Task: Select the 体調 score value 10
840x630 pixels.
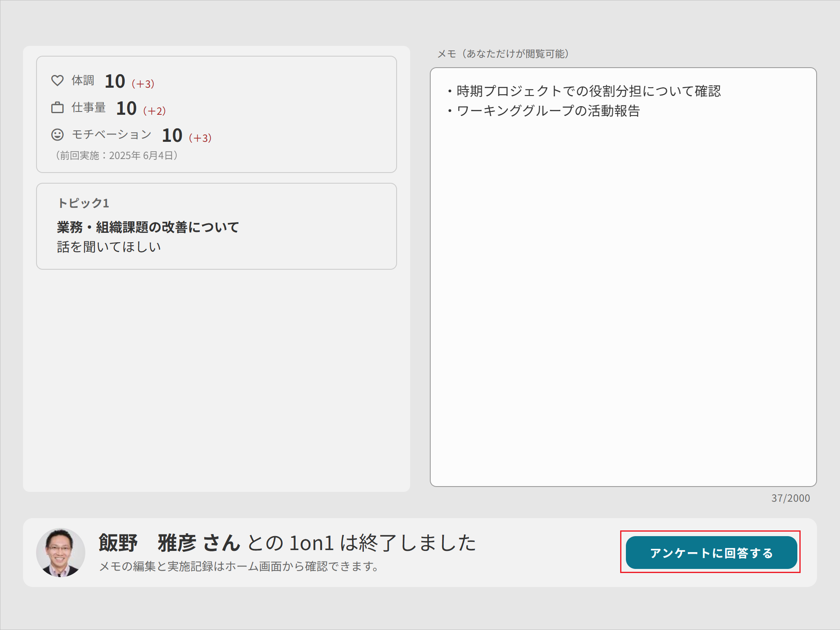Action: (116, 82)
